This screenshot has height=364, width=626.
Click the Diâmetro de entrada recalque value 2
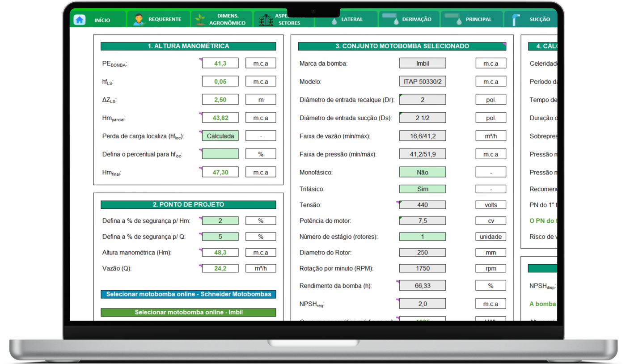[423, 99]
